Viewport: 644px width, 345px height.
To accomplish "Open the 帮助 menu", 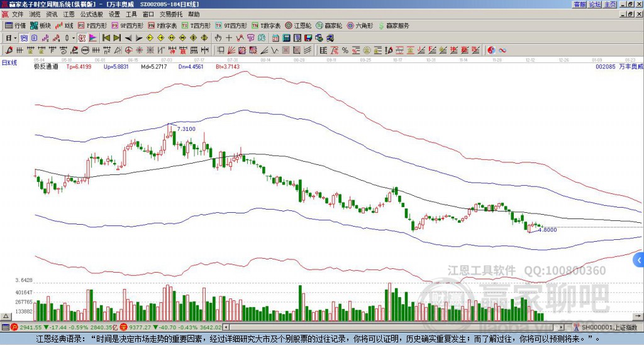I will [x=194, y=14].
